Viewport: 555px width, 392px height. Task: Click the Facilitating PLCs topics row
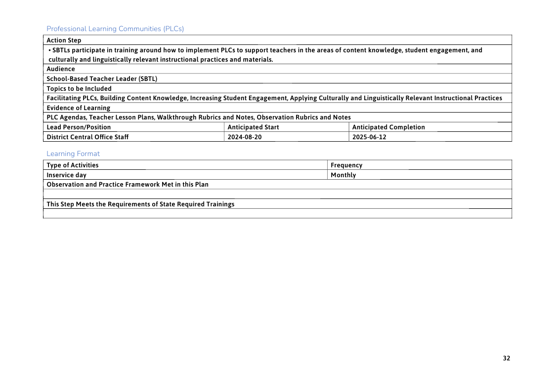tap(278, 98)
